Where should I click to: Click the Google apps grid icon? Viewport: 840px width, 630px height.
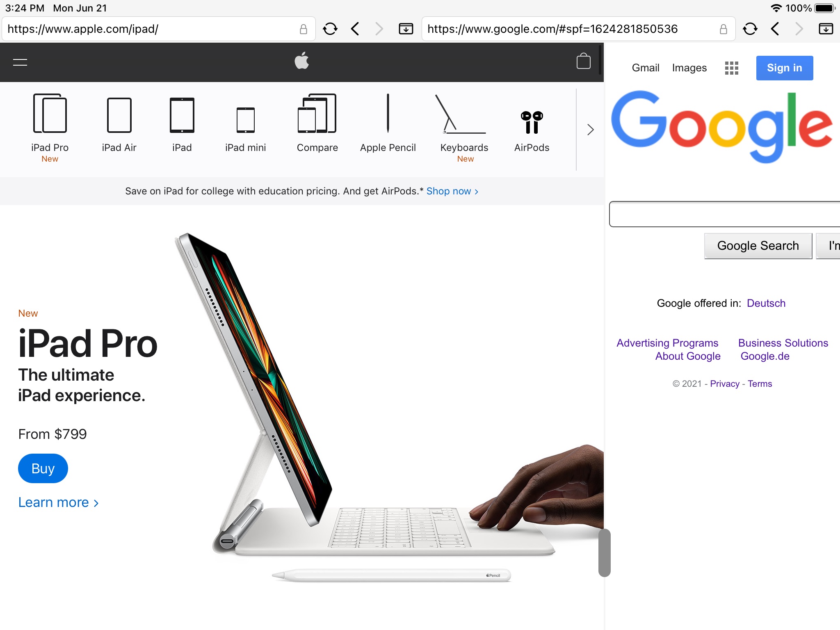point(730,68)
